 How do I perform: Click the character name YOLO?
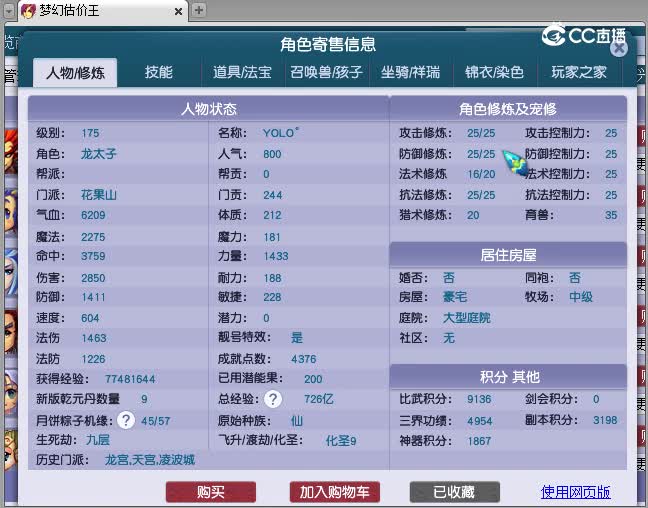click(x=281, y=133)
